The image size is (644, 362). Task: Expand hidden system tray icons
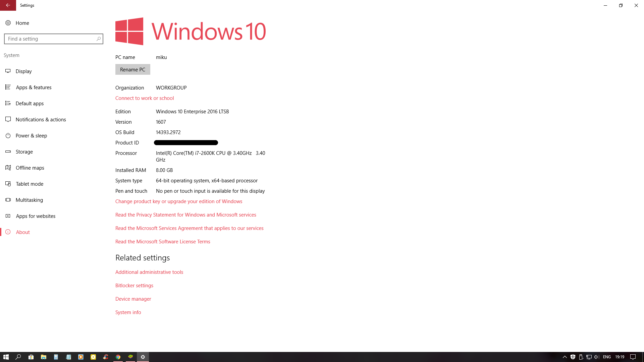(x=565, y=357)
